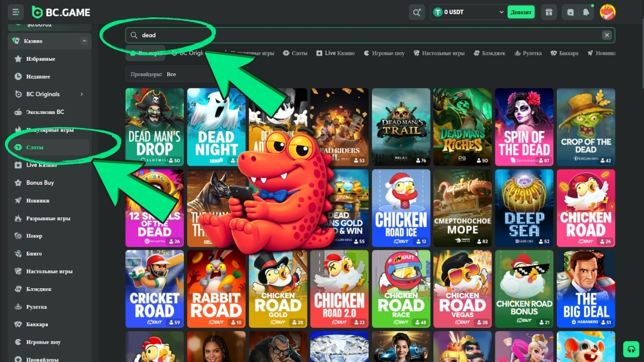Open Spin of the Dead game

coord(524,127)
